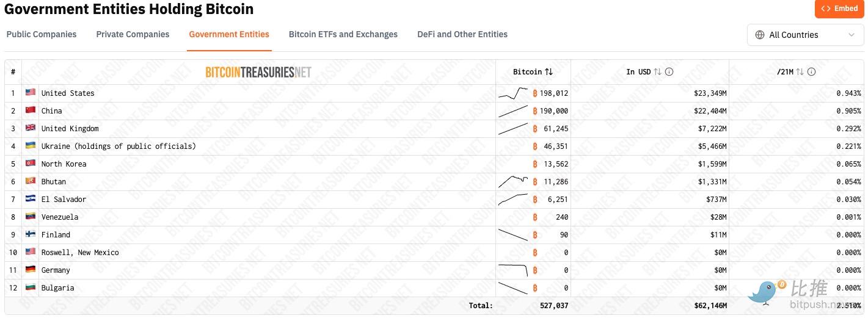The width and height of the screenshot is (868, 321).
Task: Open Ukraine holdings of public officials
Action: pyautogui.click(x=119, y=146)
